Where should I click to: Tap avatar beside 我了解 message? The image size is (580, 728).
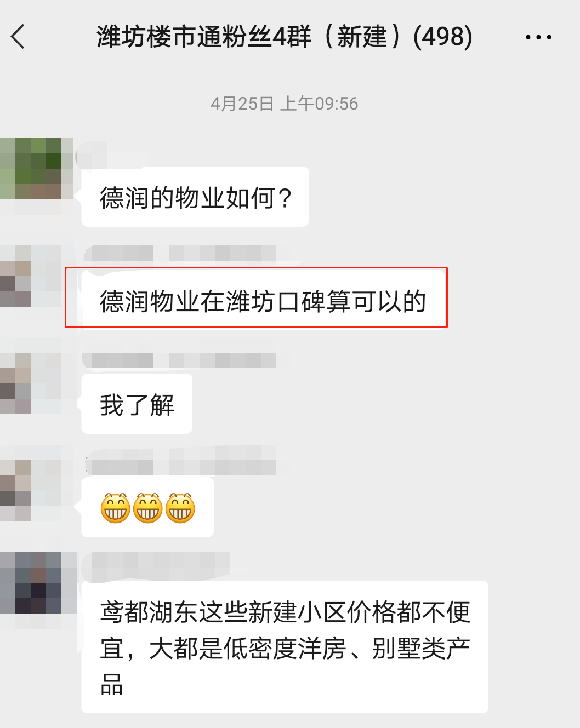(x=31, y=383)
